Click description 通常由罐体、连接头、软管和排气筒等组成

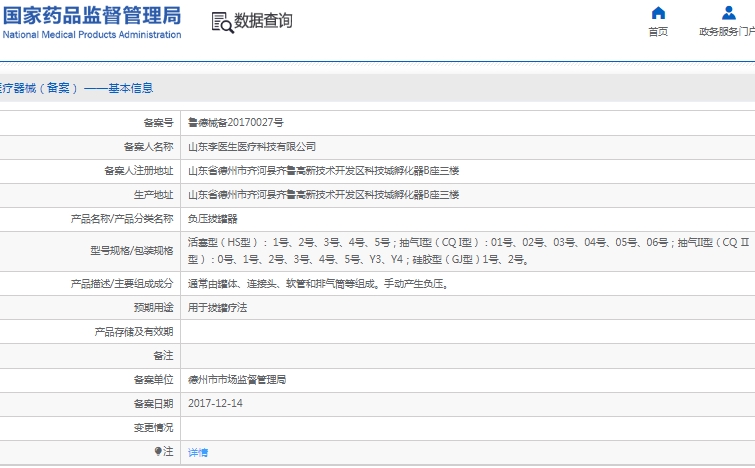[x=318, y=284]
